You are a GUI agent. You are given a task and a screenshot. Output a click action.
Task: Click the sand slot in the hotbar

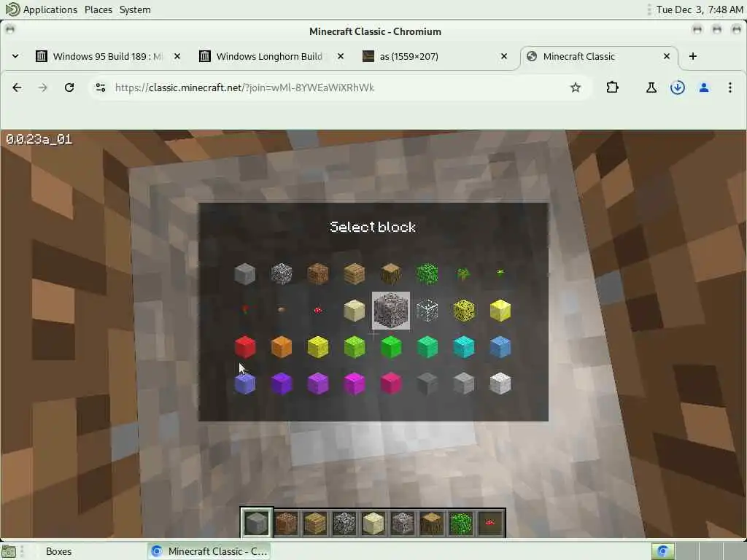[373, 522]
